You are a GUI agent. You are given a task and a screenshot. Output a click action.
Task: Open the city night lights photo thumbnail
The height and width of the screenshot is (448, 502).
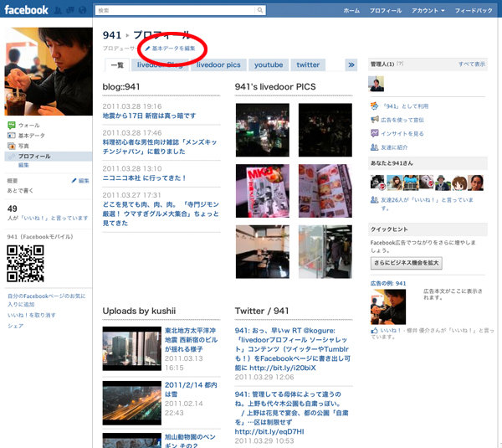pos(263,130)
